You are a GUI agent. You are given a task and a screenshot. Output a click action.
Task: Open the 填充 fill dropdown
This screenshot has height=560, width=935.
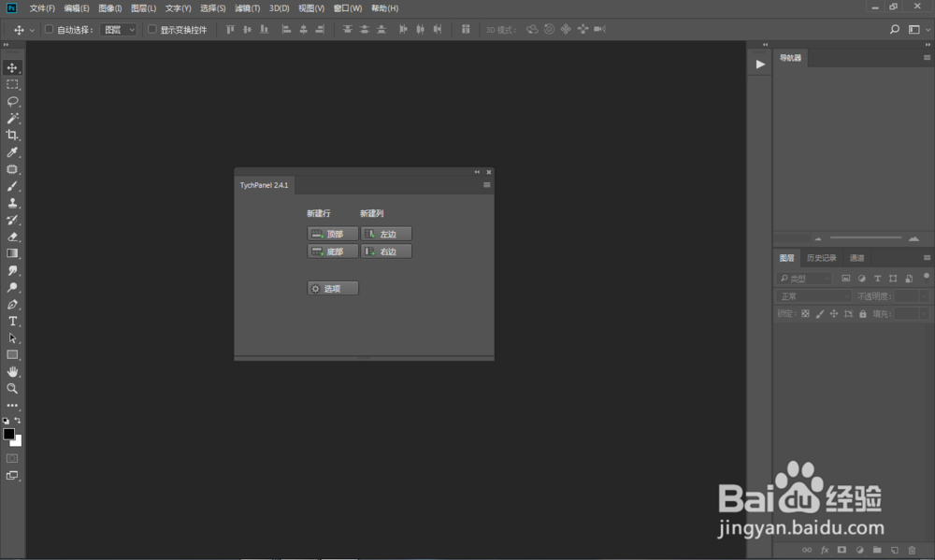click(x=924, y=314)
